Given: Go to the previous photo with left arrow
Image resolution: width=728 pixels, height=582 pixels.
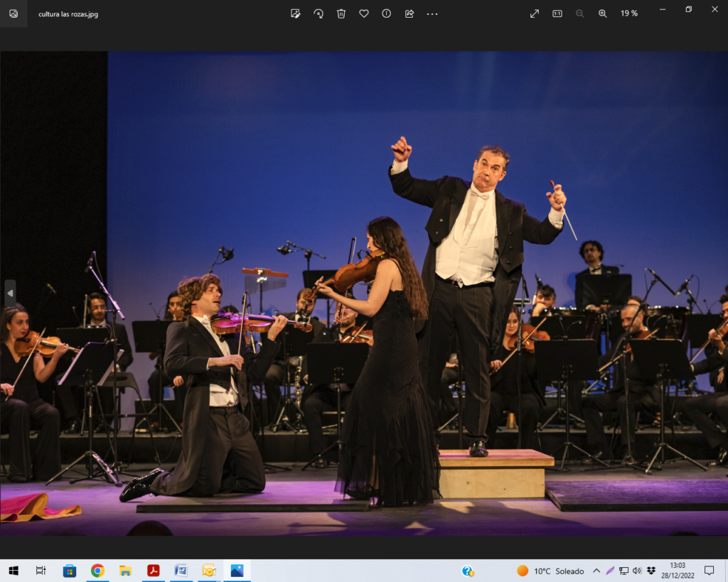Looking at the screenshot, I should [10, 293].
